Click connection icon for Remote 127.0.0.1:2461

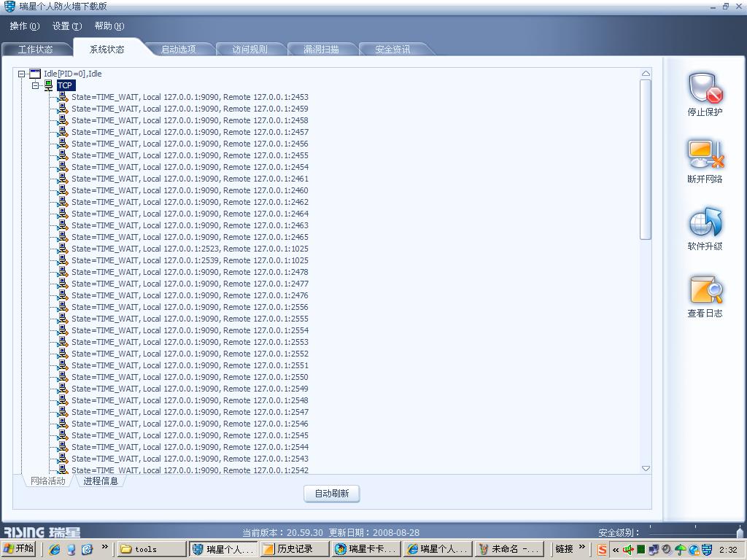click(63, 179)
